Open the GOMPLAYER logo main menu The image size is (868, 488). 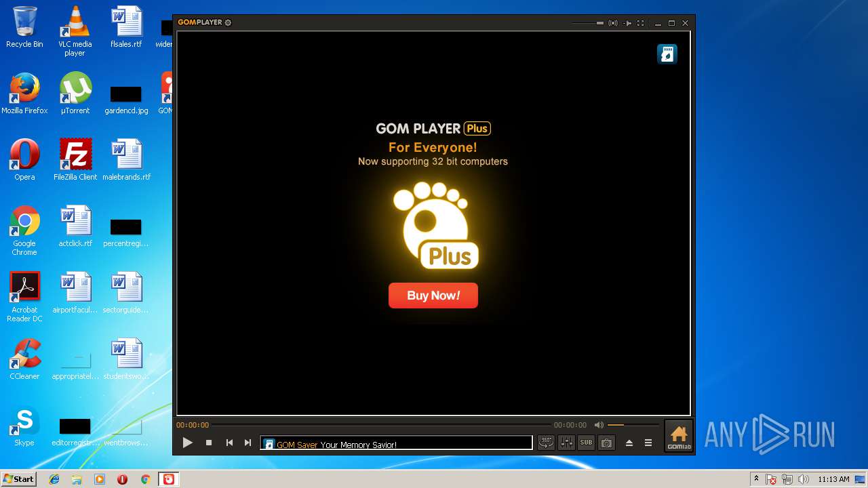(200, 22)
